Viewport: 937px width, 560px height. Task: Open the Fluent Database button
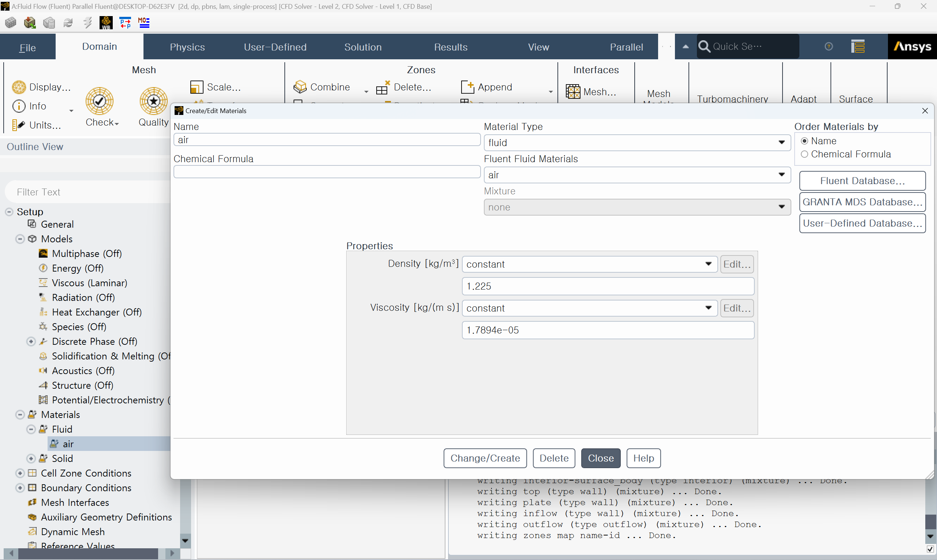coord(862,181)
